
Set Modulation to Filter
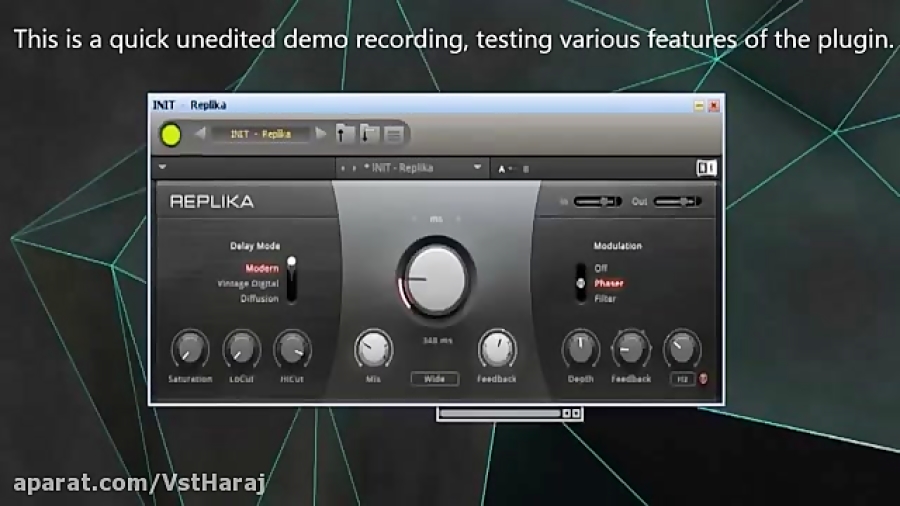point(605,298)
